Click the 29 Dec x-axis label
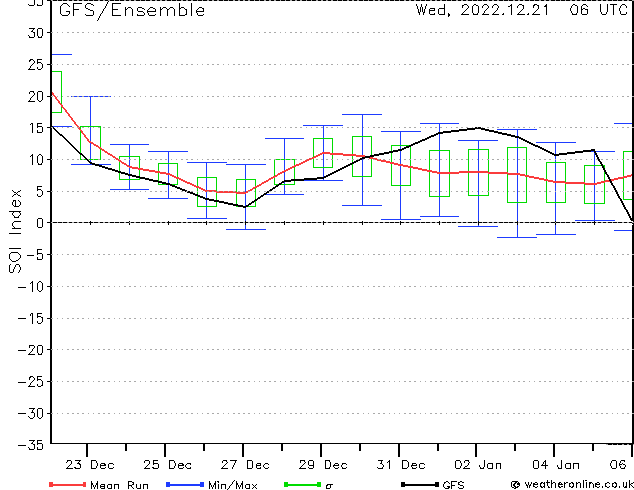Screen dimensions: 634x490 click(x=323, y=465)
